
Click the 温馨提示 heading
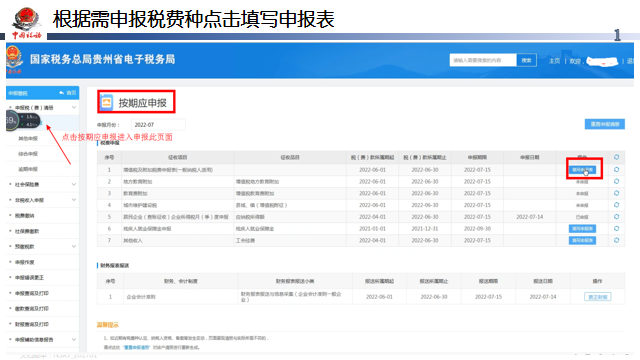pyautogui.click(x=107, y=325)
